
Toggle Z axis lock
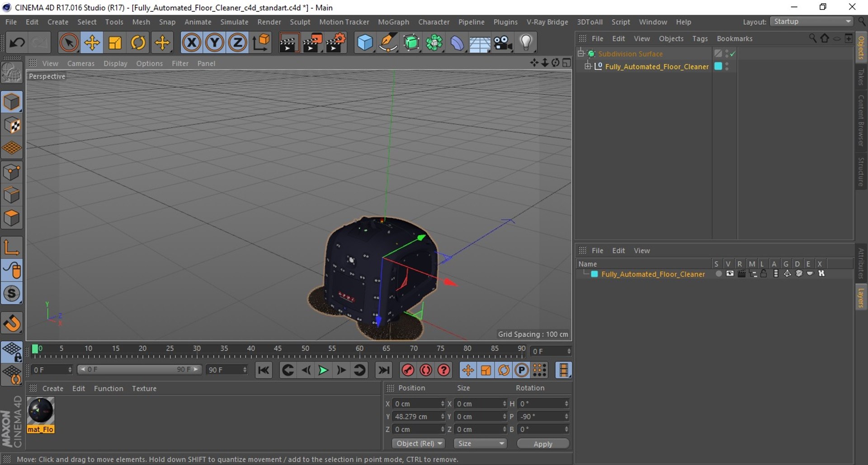click(x=238, y=43)
